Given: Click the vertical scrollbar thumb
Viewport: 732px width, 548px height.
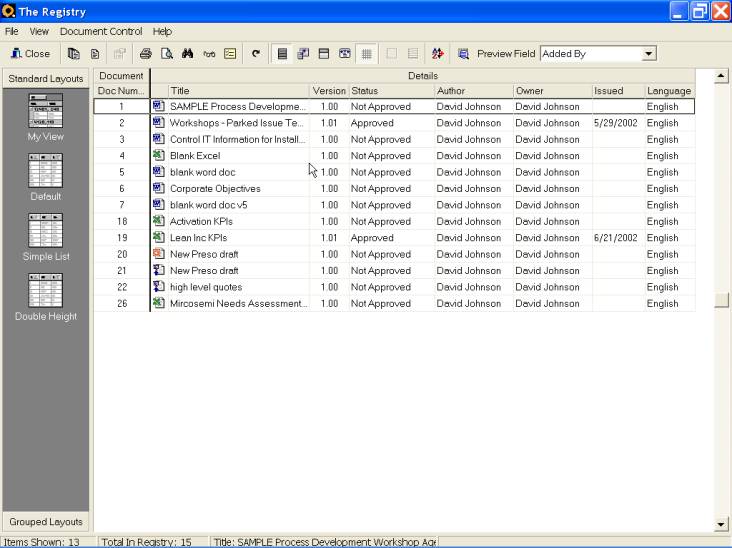Looking at the screenshot, I should pos(721,300).
